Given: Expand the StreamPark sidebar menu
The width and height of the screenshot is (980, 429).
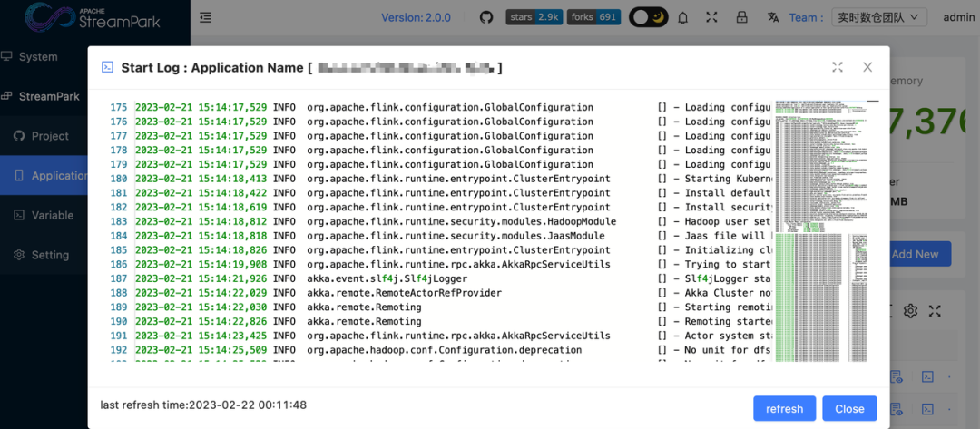Looking at the screenshot, I should click(49, 96).
